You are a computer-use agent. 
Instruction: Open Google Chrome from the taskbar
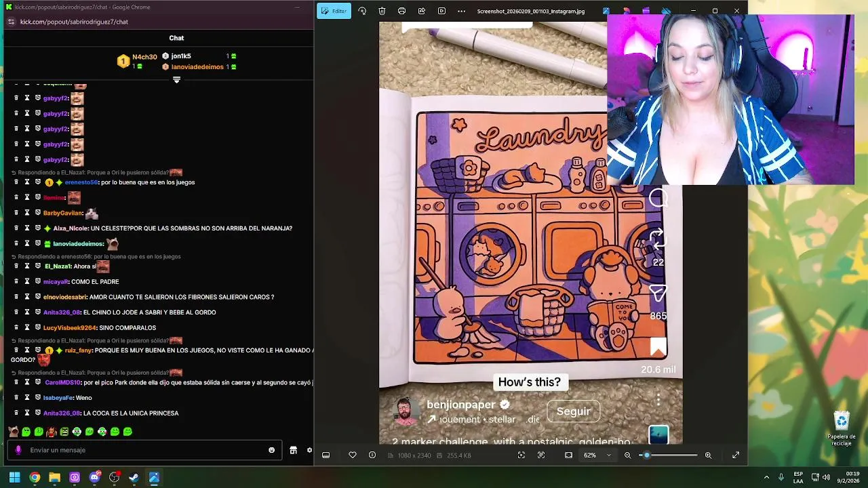(35, 477)
